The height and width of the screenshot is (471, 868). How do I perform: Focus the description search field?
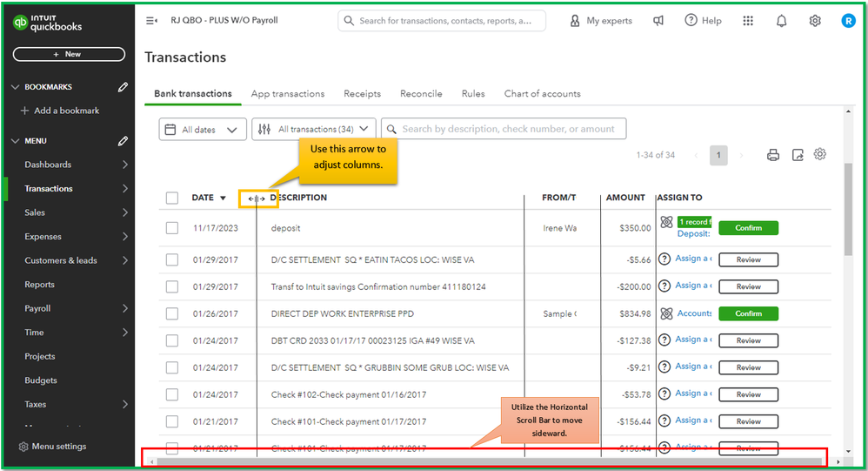click(x=508, y=130)
